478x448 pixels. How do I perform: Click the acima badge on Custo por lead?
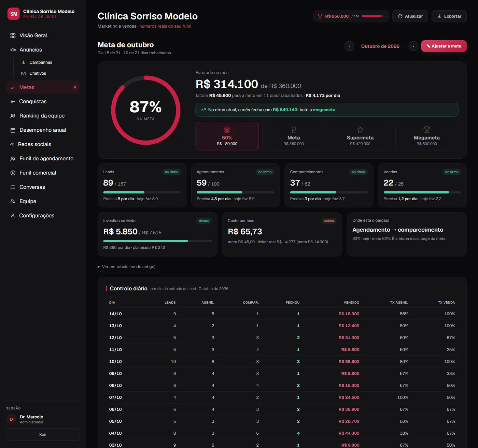(x=329, y=221)
